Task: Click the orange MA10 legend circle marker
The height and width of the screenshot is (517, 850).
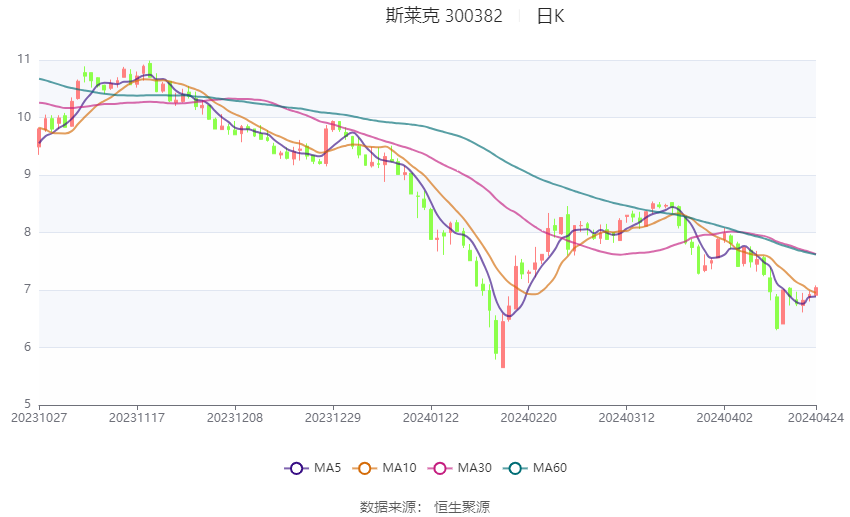Action: click(x=365, y=468)
